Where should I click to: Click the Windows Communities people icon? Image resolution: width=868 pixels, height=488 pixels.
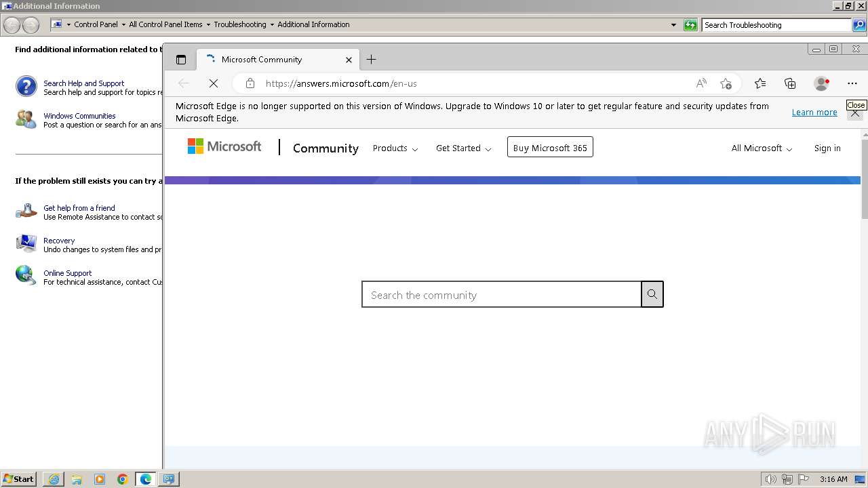[x=26, y=119]
